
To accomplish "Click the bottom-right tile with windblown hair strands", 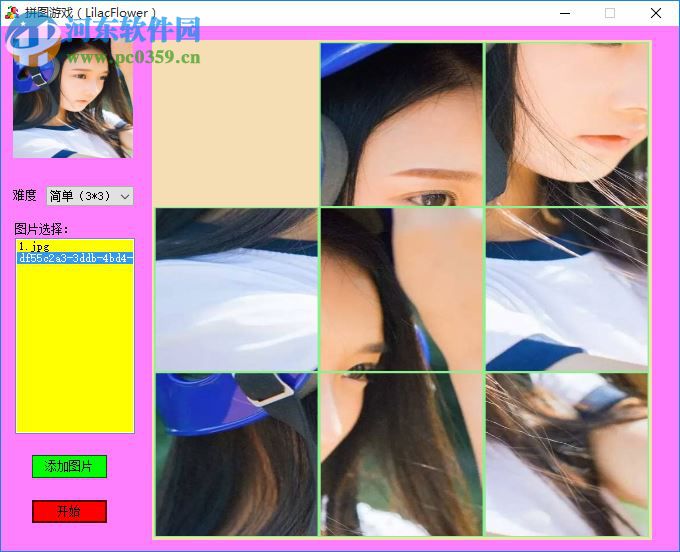I will pyautogui.click(x=566, y=454).
